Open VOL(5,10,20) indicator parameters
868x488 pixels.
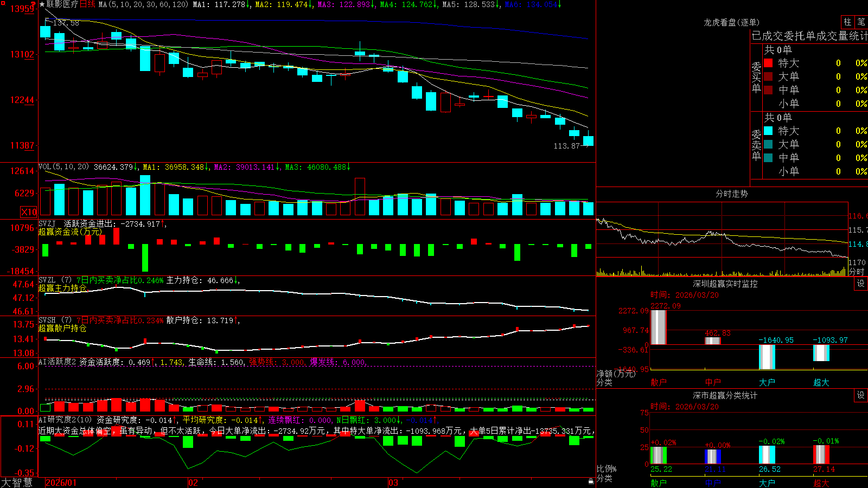click(63, 167)
